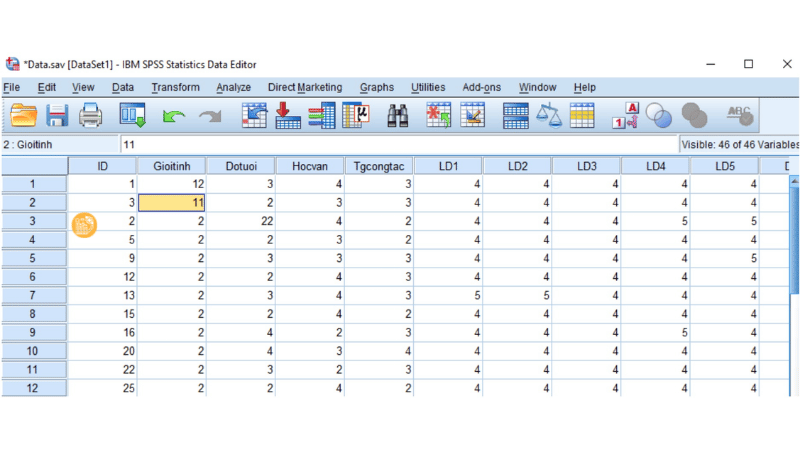The image size is (800, 450).
Task: Click the Spell Check ABC icon
Action: (x=741, y=116)
